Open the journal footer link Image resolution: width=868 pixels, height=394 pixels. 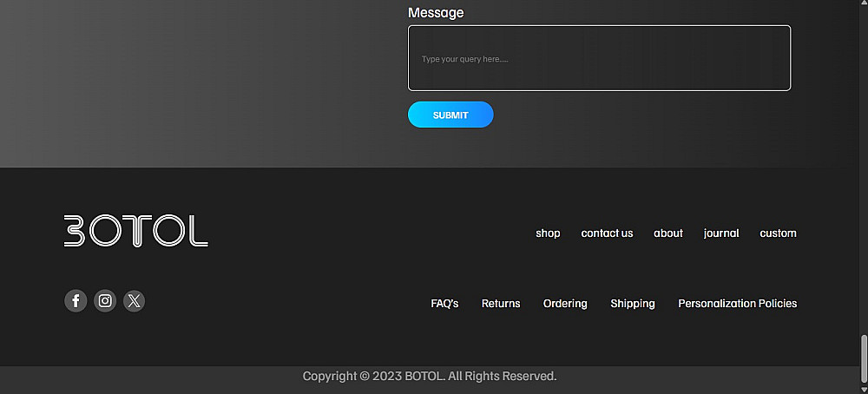pos(721,233)
